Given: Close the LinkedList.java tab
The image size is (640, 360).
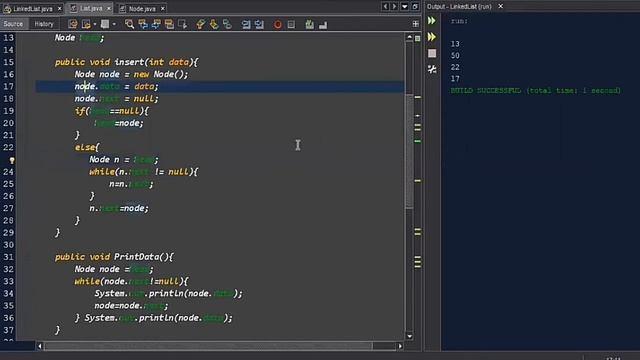Looking at the screenshot, I should point(59,9).
